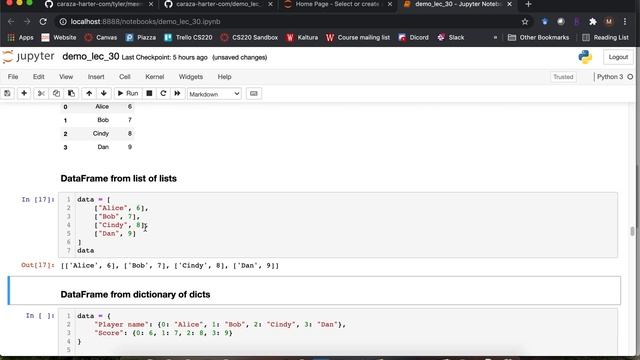Move selected cell down arrow
640x360 pixels.
click(x=104, y=93)
